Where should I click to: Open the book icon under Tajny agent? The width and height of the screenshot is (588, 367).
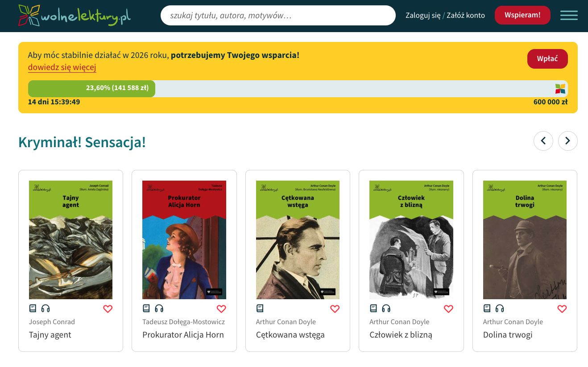tap(33, 308)
